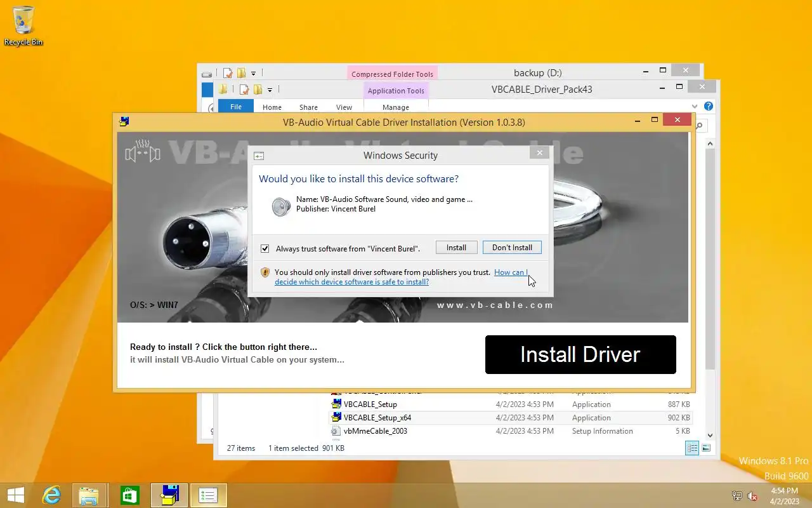Open the Manage ribbon tab
Screen dimensions: 812x508
pyautogui.click(x=396, y=107)
